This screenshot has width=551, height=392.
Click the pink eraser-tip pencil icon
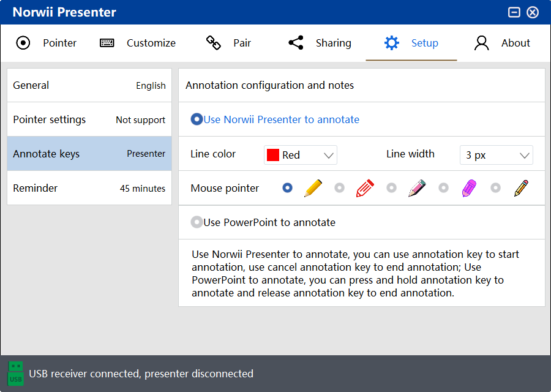pos(417,188)
